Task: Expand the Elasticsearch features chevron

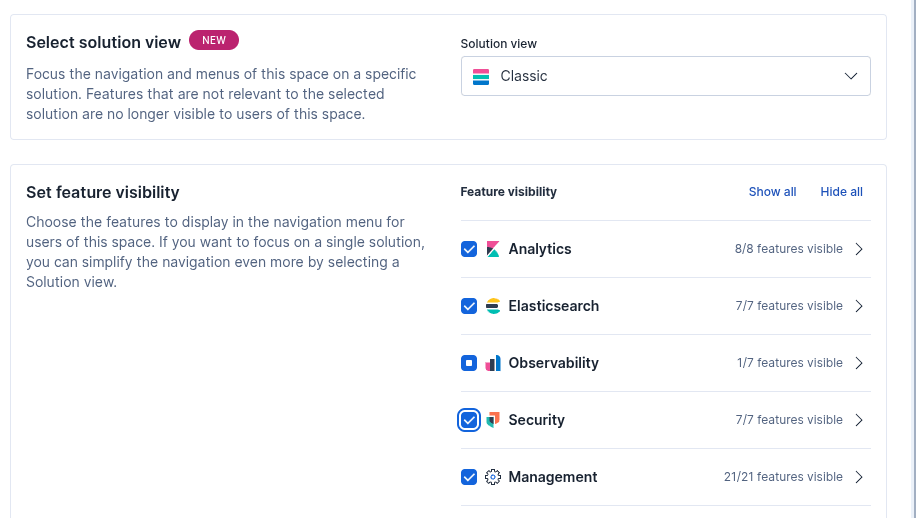Action: [x=859, y=306]
